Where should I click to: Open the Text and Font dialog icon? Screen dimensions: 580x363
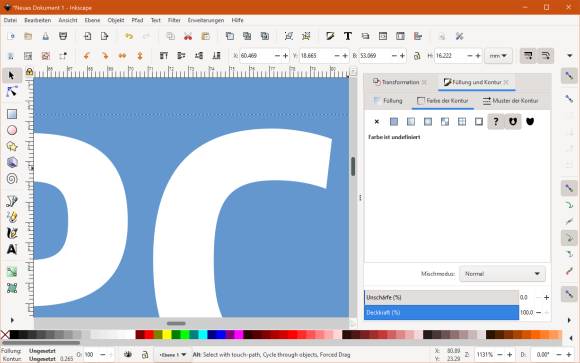pos(348,36)
